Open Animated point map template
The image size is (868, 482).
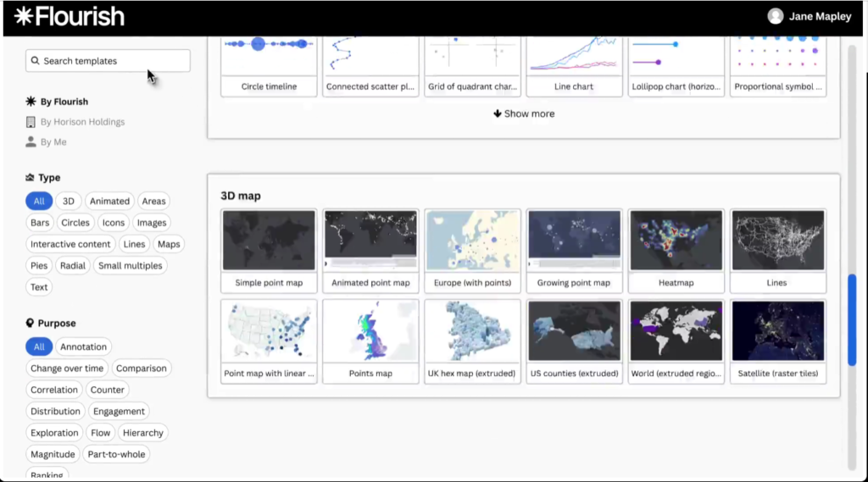tap(371, 251)
